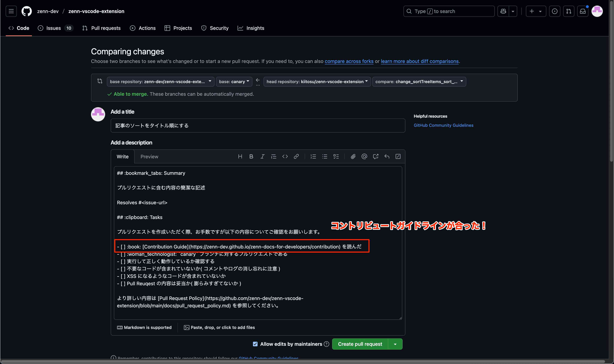Click the Bold formatting icon

click(x=251, y=157)
